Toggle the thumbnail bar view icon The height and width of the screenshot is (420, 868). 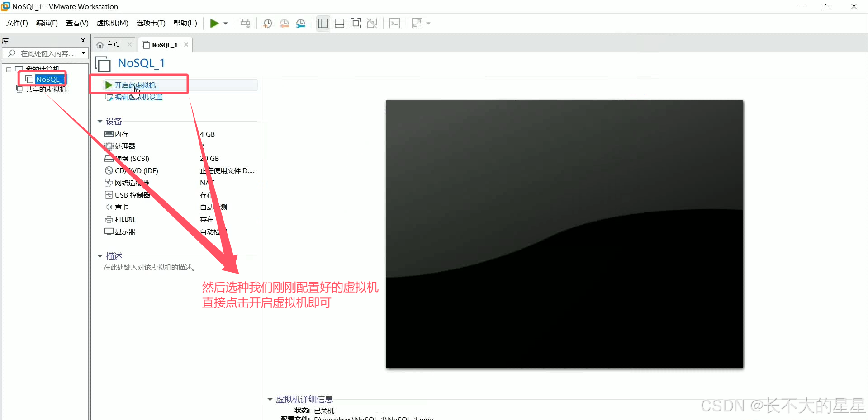pyautogui.click(x=340, y=23)
